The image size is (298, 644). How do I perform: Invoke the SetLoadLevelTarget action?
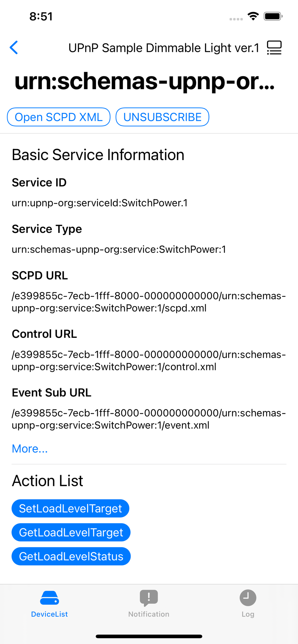[70, 508]
